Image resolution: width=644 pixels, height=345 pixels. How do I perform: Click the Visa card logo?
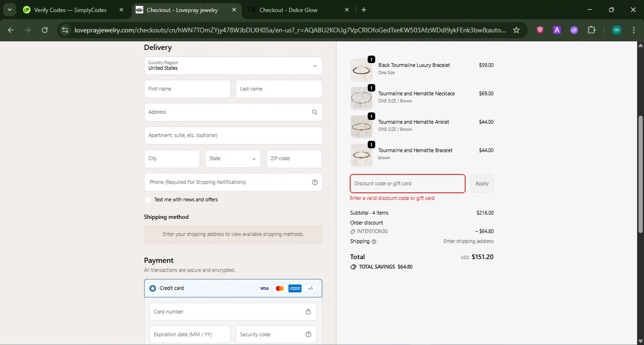coord(264,288)
